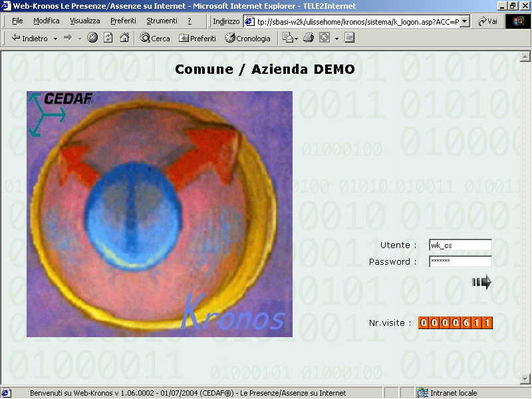Image resolution: width=532 pixels, height=399 pixels.
Task: Refresh the page with the reload icon
Action: point(108,37)
